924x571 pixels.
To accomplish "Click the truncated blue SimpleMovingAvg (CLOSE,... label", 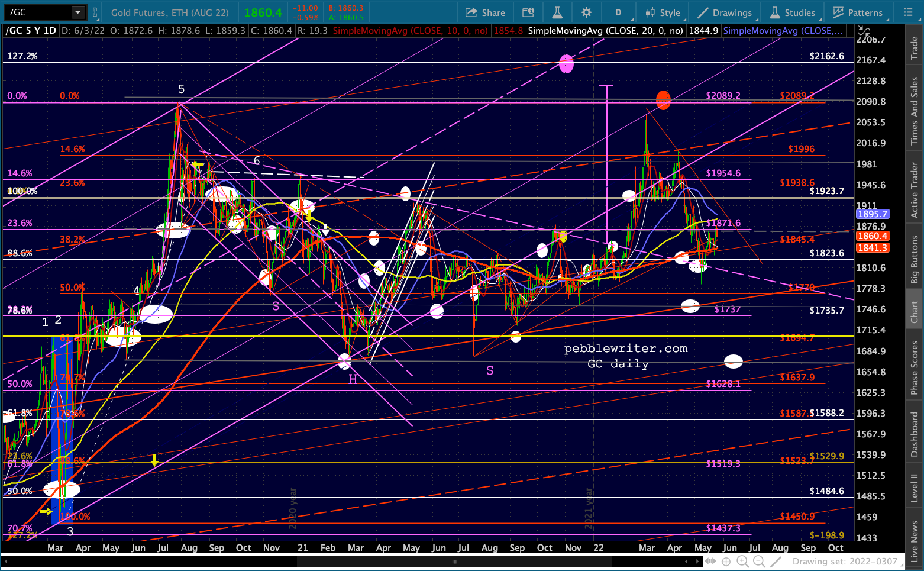I will (x=783, y=30).
